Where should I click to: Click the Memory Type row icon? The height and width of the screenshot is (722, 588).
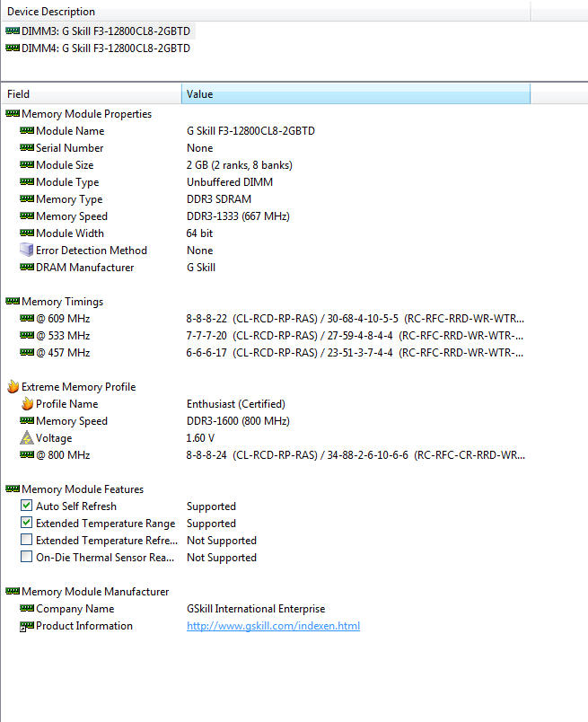click(x=27, y=199)
